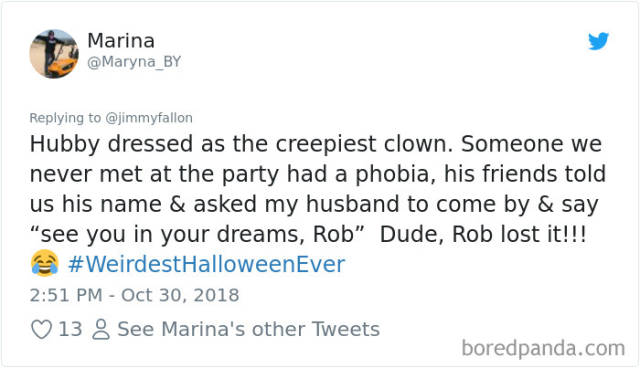Click the 2:51 PM tweet time
This screenshot has width=640, height=368.
point(66,295)
